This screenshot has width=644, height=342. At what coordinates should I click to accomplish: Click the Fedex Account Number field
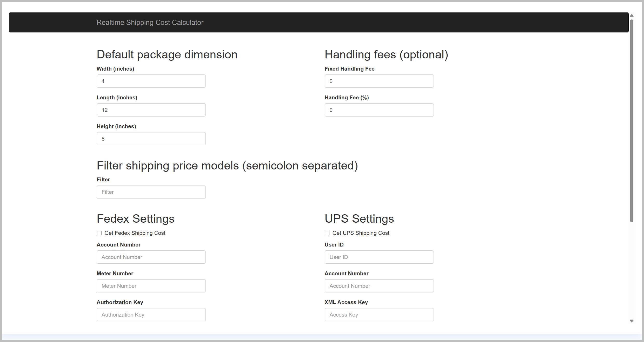point(151,257)
